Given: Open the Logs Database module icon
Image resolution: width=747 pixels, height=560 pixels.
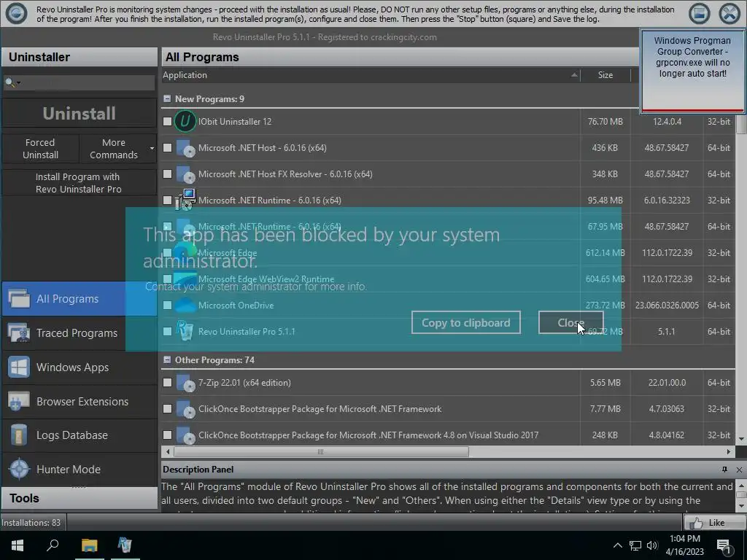Looking at the screenshot, I should (x=19, y=435).
